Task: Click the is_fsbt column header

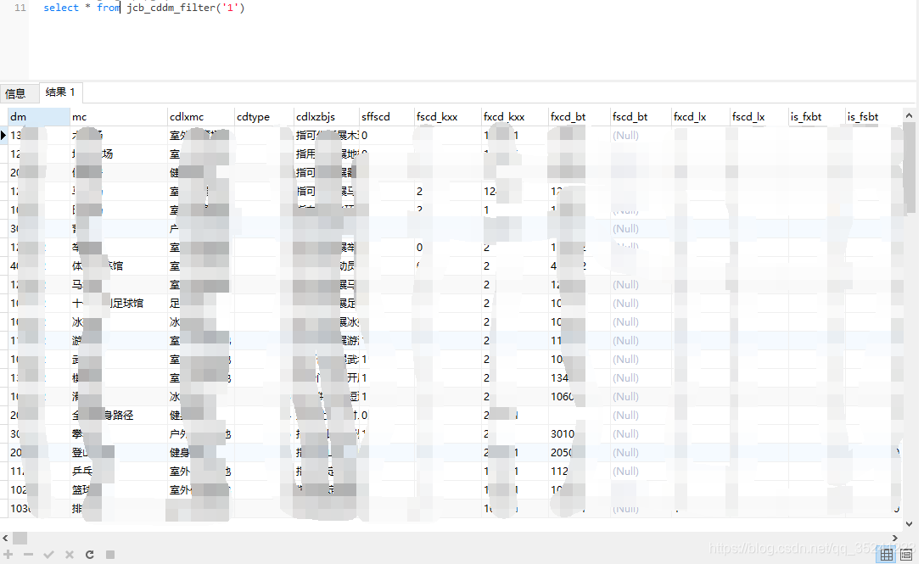Action: (x=873, y=116)
